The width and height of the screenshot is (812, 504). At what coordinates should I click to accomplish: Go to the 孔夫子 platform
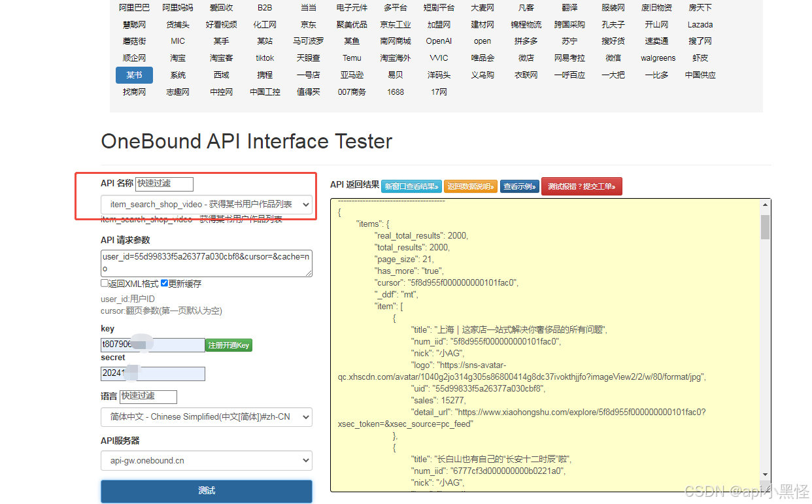613,25
